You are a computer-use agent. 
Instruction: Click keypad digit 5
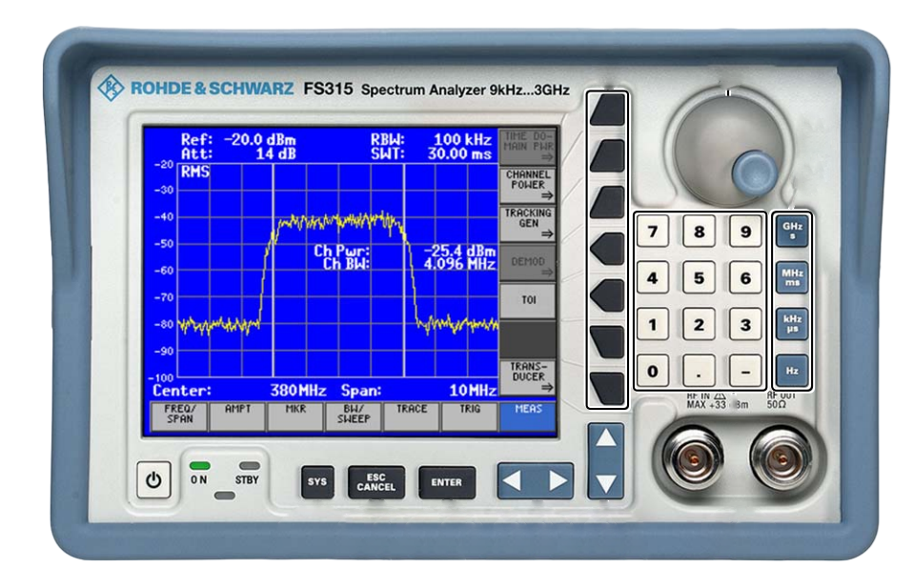699,278
